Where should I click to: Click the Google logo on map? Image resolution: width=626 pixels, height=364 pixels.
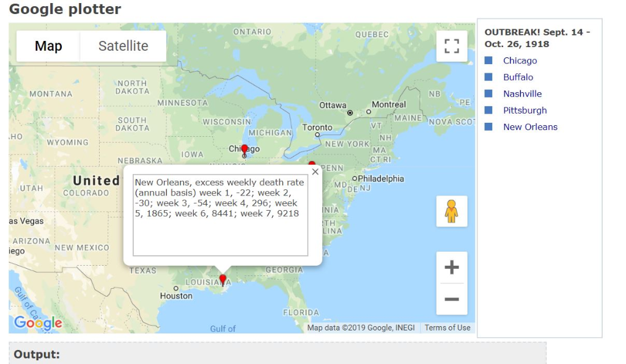38,322
